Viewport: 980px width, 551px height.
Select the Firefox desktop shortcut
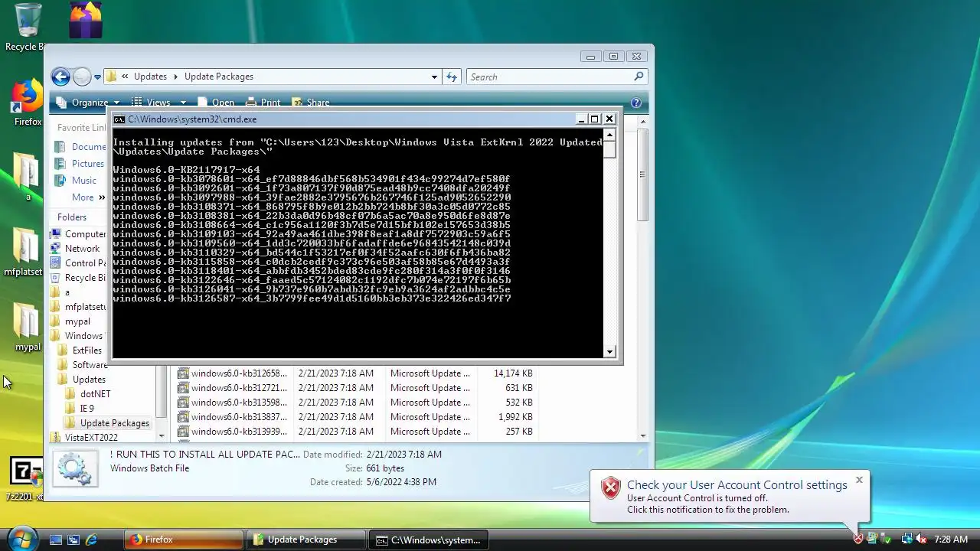(28, 103)
